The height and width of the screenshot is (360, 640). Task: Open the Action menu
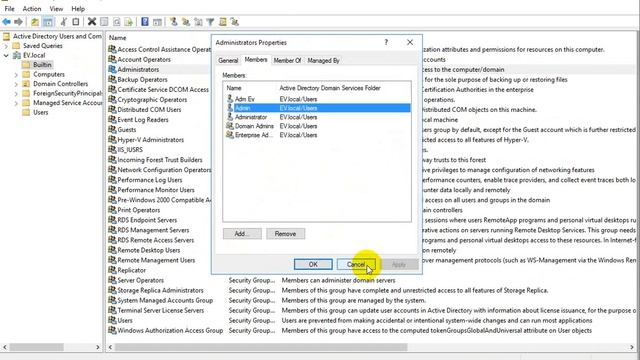tap(32, 9)
